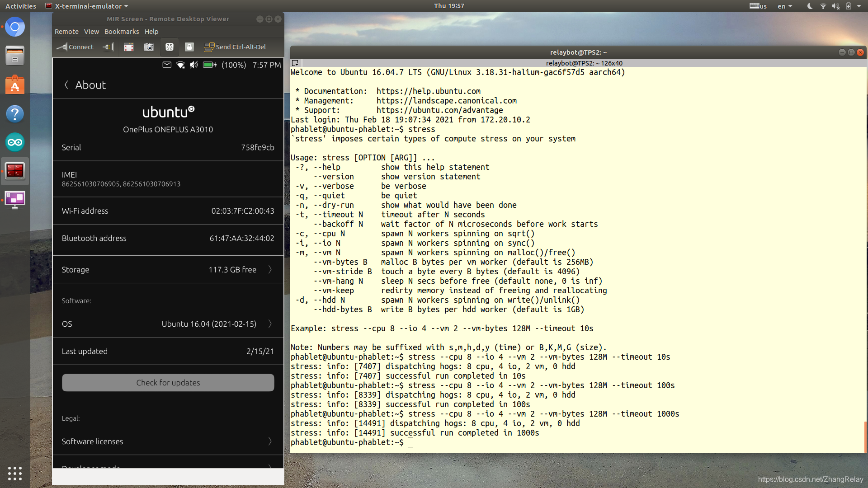Viewport: 868px width, 488px height.
Task: Click the Send Ctrl-Alt-Del button
Action: pos(235,47)
